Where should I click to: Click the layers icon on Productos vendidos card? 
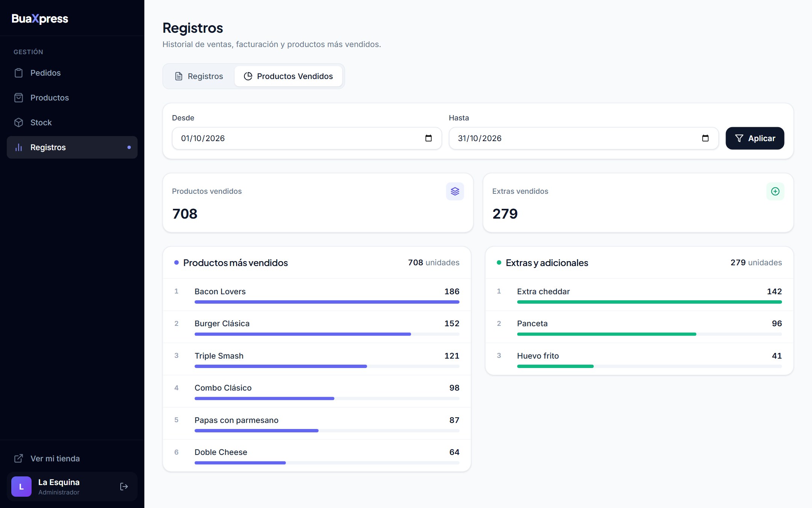[x=455, y=191]
